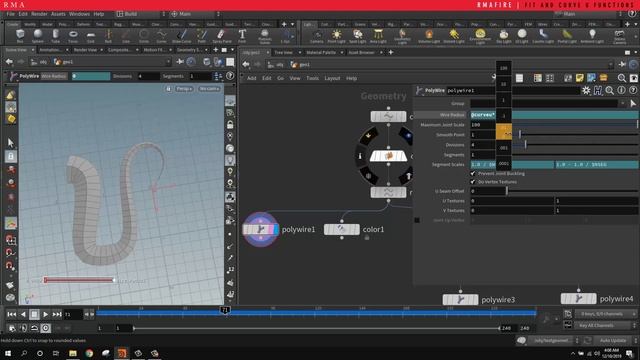The height and width of the screenshot is (360, 640).
Task: Add a Spot Light from the shelf
Action: [358, 36]
